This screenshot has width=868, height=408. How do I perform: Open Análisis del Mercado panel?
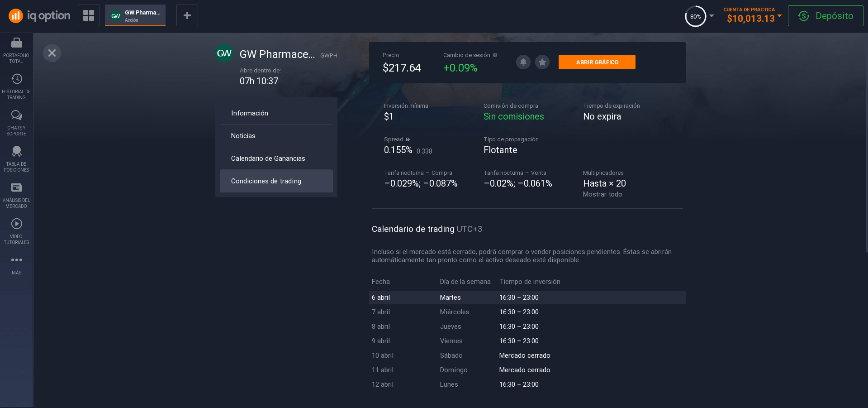[16, 195]
